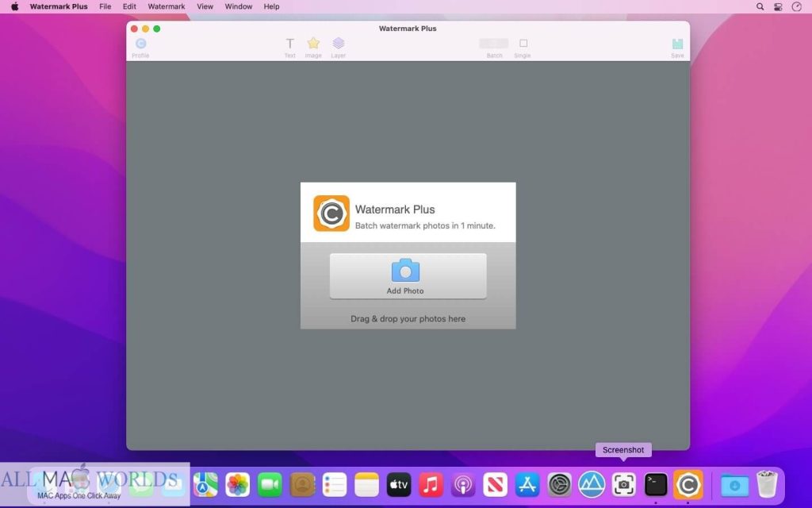The image size is (812, 508).
Task: Launch FaceTime from the Dock
Action: click(x=270, y=485)
